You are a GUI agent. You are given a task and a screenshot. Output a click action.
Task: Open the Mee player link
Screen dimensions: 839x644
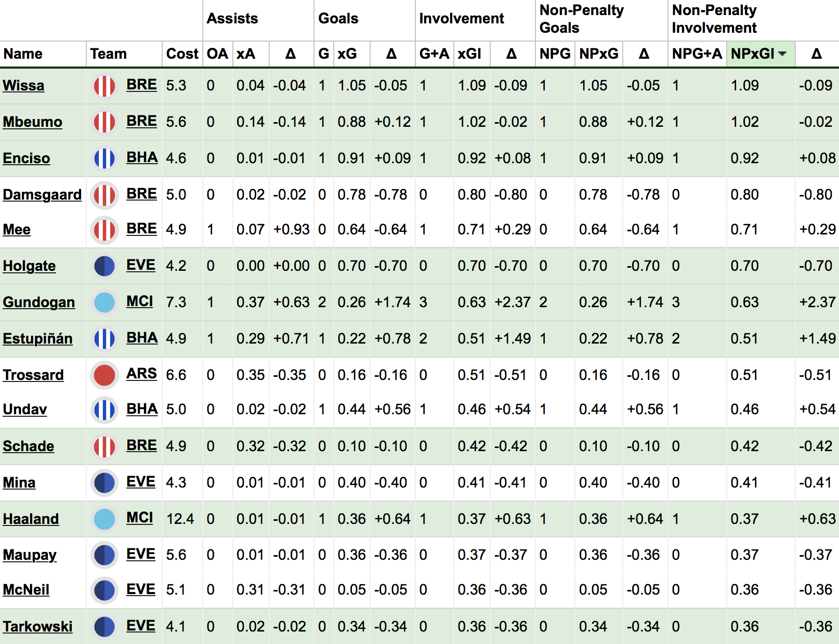click(x=17, y=230)
